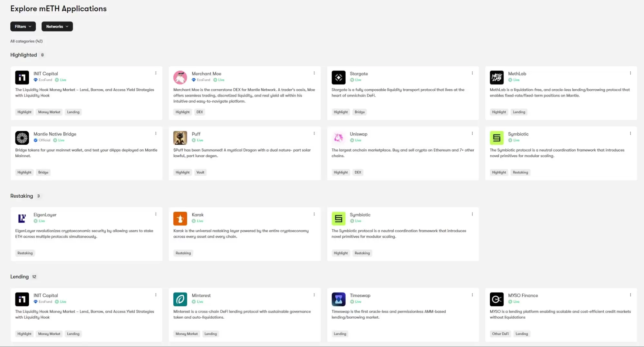Select the Minterest leaf logo
The width and height of the screenshot is (644, 347).
tap(180, 299)
